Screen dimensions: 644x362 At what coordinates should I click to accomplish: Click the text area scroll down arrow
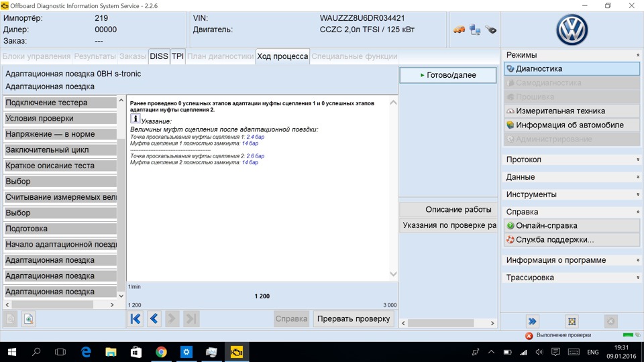393,274
